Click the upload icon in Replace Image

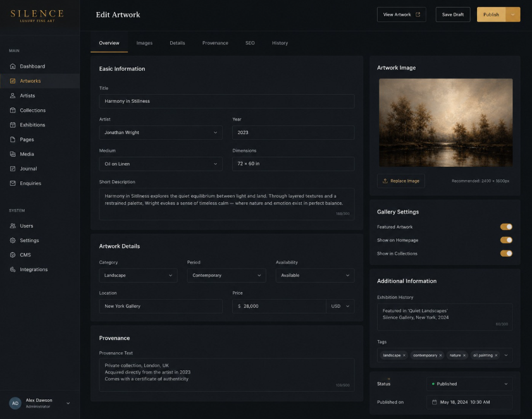tap(385, 181)
